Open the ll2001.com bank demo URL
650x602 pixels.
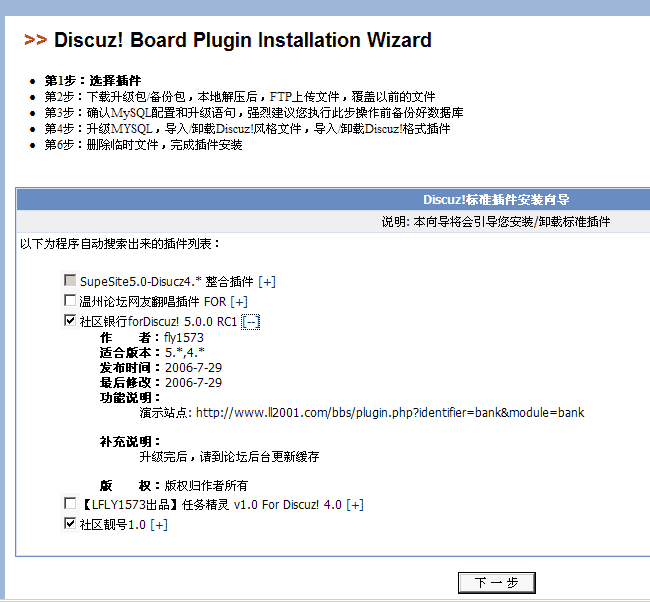pos(390,413)
